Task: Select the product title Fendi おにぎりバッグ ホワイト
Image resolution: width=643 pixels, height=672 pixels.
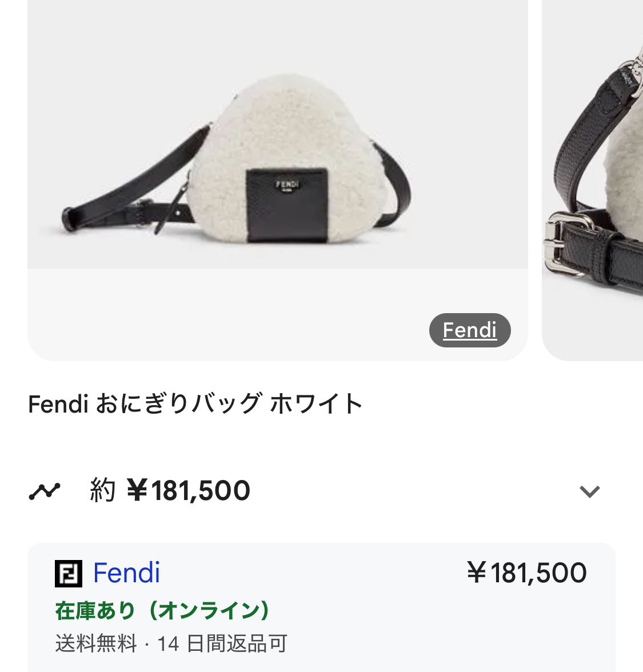Action: point(195,403)
